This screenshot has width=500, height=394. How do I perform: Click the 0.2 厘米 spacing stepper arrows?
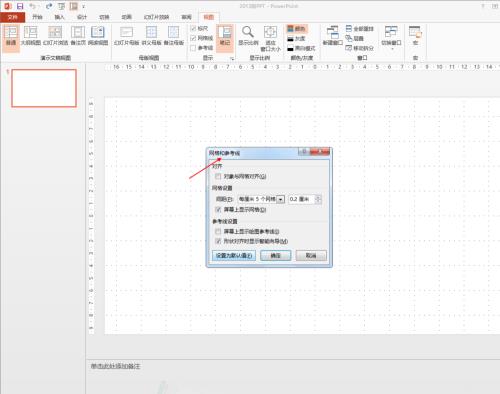pyautogui.click(x=318, y=199)
